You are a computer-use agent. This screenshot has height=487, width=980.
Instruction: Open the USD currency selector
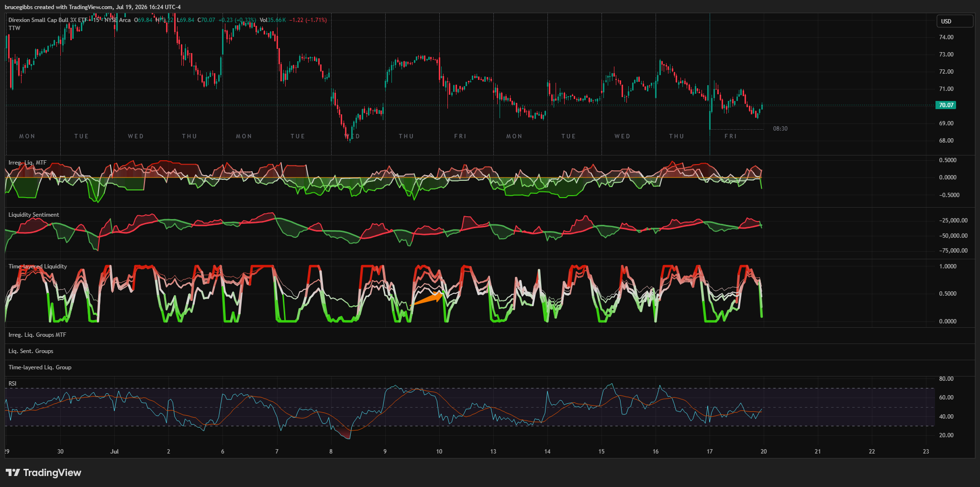pyautogui.click(x=955, y=21)
